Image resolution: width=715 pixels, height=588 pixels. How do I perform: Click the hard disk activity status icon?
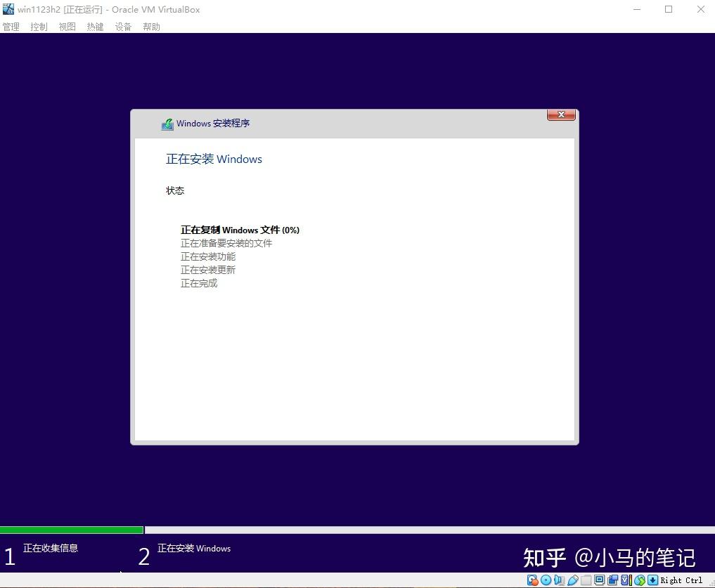click(x=533, y=580)
